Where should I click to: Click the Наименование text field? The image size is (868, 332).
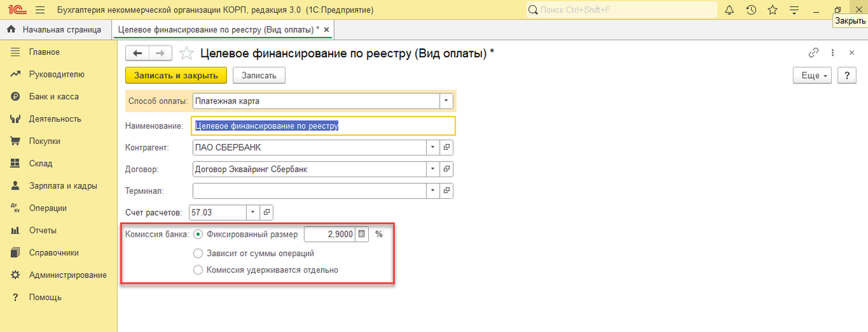coord(323,125)
